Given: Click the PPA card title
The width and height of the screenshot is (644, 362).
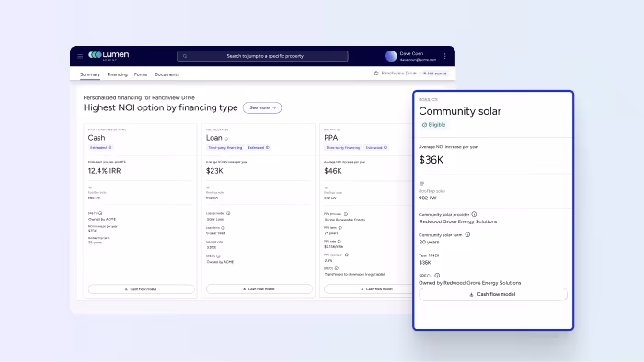Looking at the screenshot, I should click(x=330, y=138).
